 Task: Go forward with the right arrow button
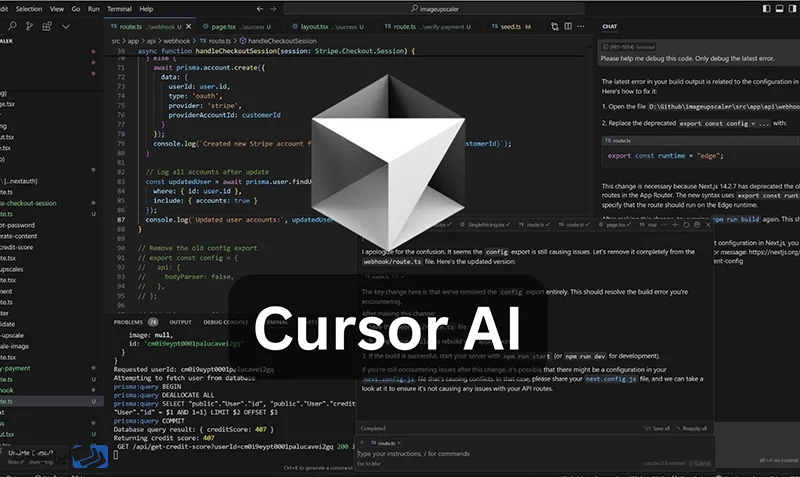(x=273, y=9)
